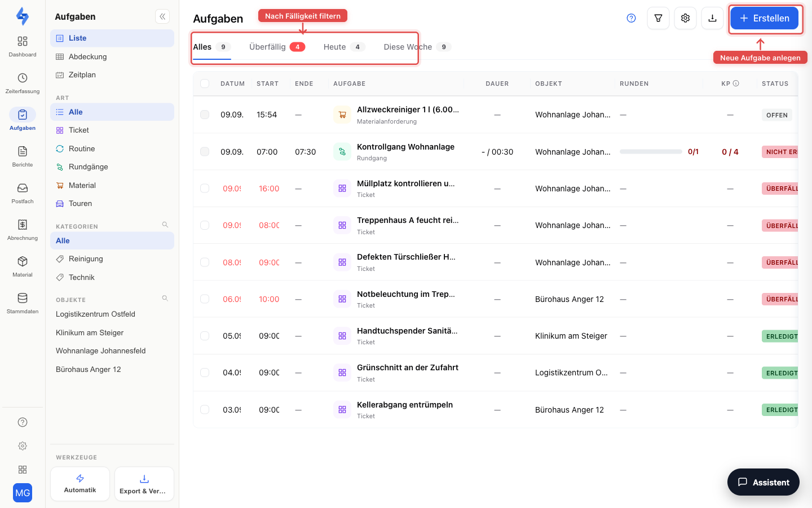Collapse the Aufgaben side panel
Viewport: 812px width, 508px height.
point(162,16)
